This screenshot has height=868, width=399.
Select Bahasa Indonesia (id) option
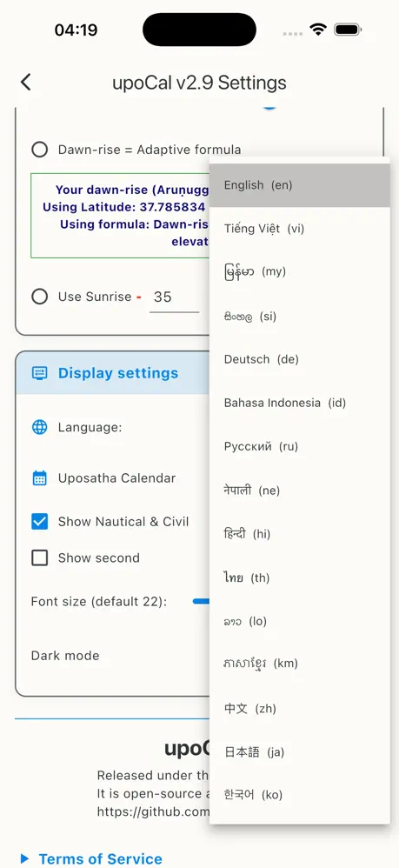click(299, 403)
